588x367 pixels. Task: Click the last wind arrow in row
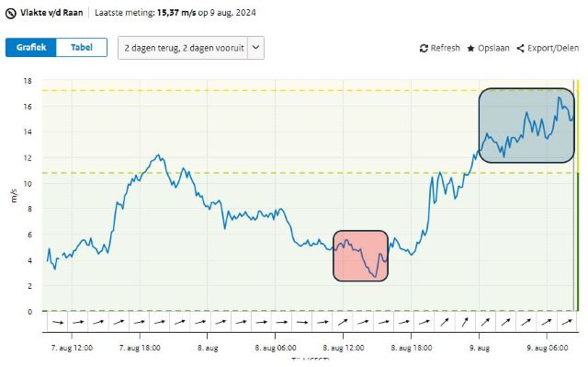click(567, 322)
